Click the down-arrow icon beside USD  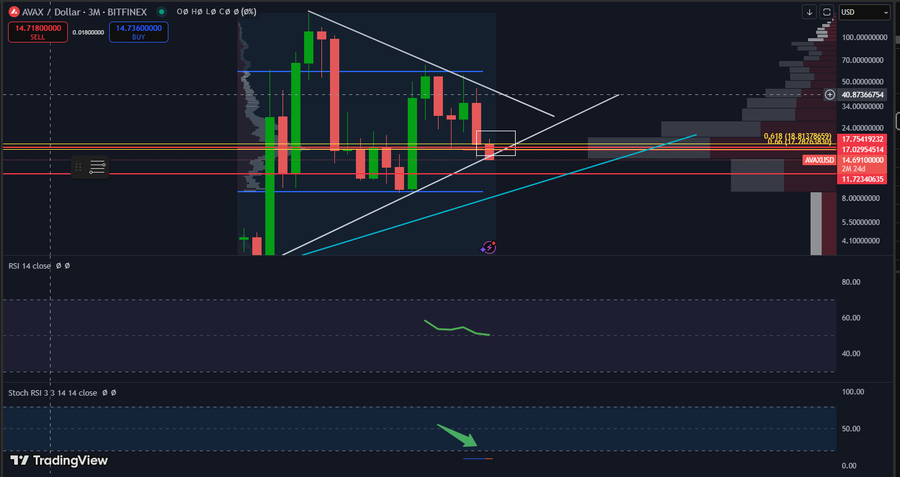point(809,11)
